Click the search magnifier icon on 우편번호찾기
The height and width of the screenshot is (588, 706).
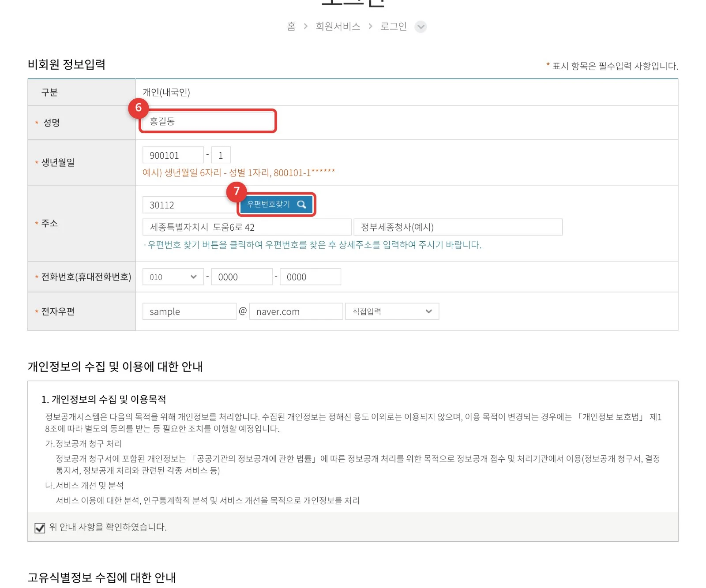click(x=301, y=204)
